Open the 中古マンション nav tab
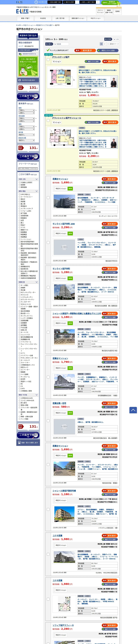The height and width of the screenshot is (644, 138). pyautogui.click(x=95, y=18)
